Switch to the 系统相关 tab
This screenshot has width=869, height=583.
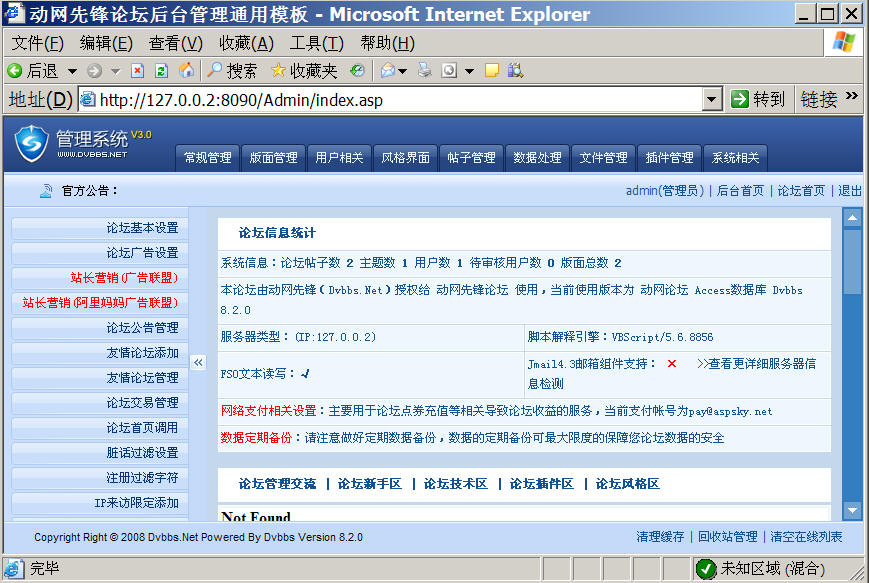735,158
